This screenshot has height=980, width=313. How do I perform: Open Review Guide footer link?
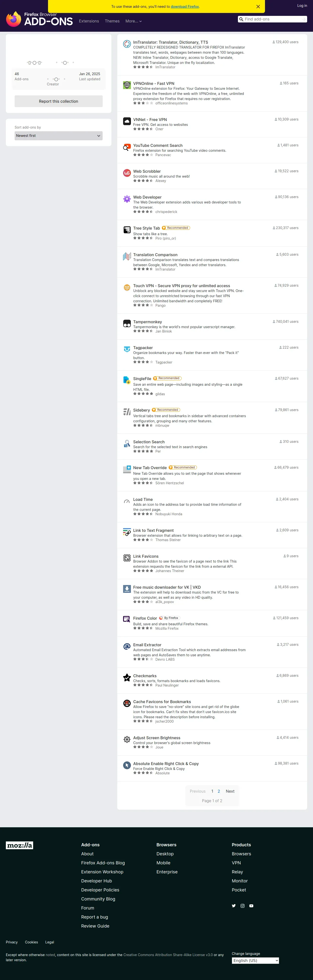pos(95,926)
